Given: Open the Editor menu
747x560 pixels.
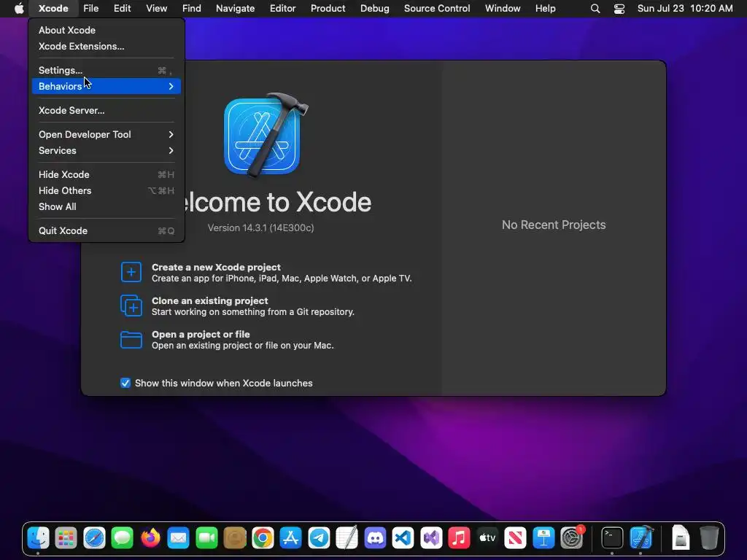Looking at the screenshot, I should point(283,9).
